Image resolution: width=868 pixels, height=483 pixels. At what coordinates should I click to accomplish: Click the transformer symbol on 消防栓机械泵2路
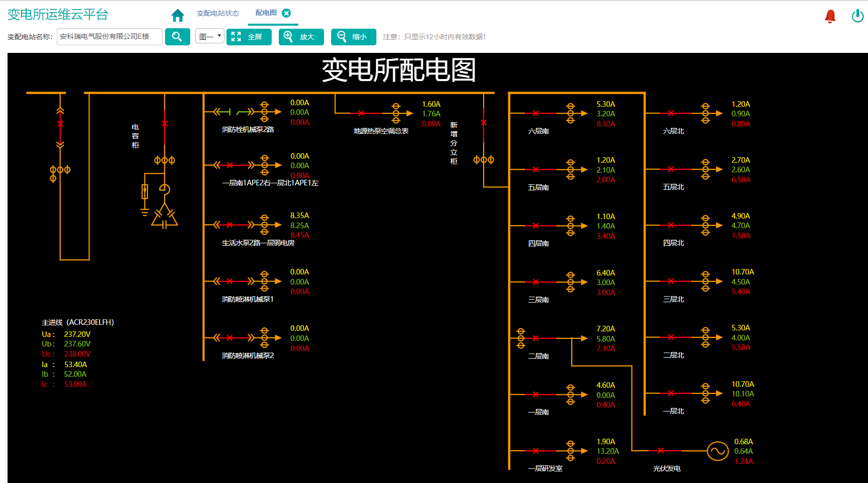pos(265,112)
